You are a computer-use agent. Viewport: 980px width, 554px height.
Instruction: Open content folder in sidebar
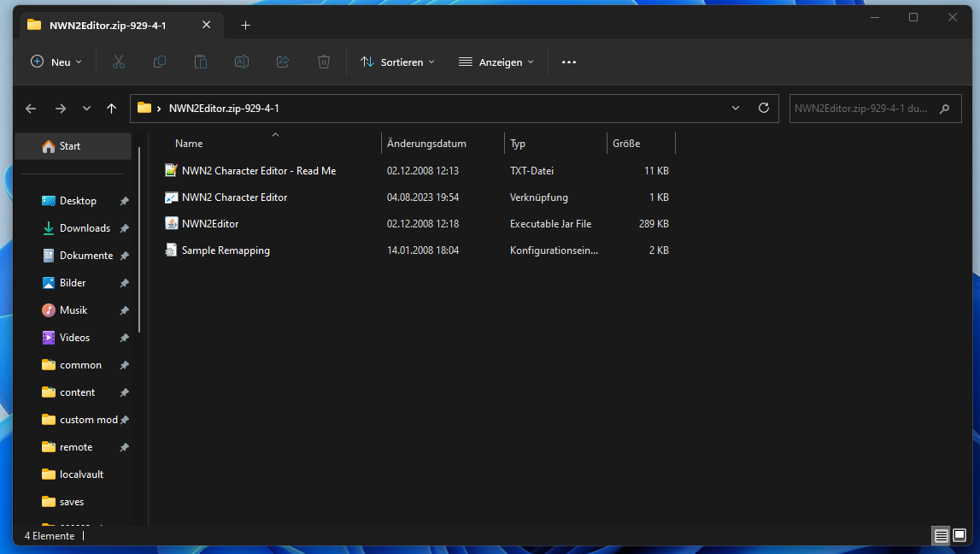point(77,392)
